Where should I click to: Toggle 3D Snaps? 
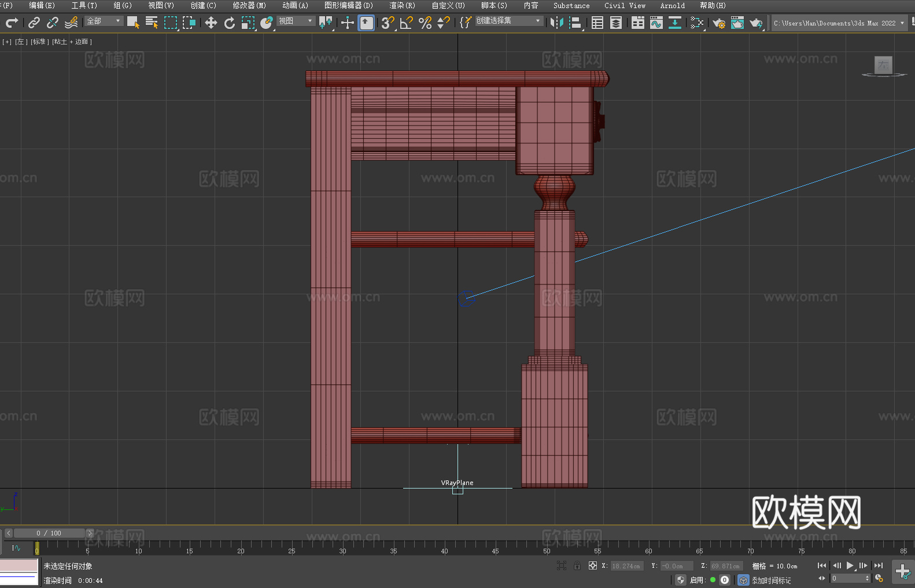[x=388, y=23]
